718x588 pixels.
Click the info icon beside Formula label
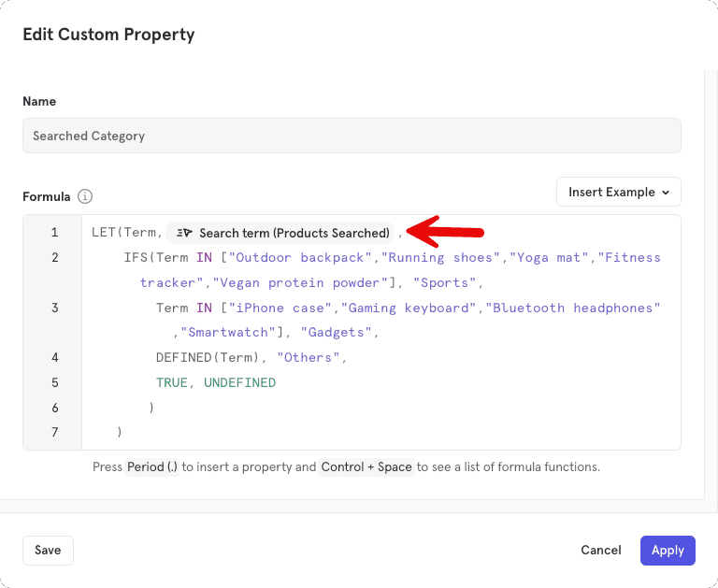click(85, 197)
